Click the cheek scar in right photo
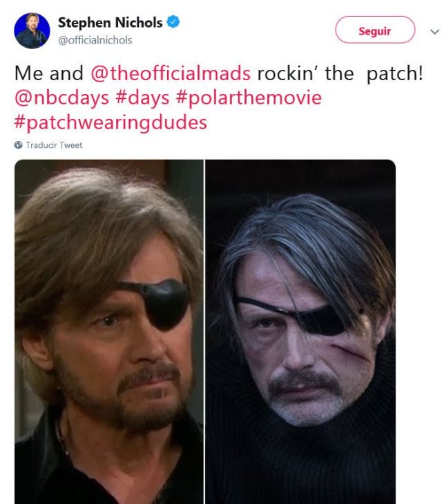 pos(350,351)
